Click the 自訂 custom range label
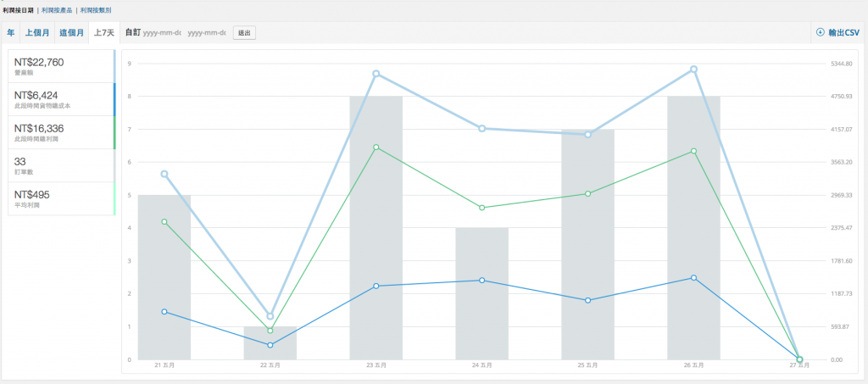 (x=132, y=33)
